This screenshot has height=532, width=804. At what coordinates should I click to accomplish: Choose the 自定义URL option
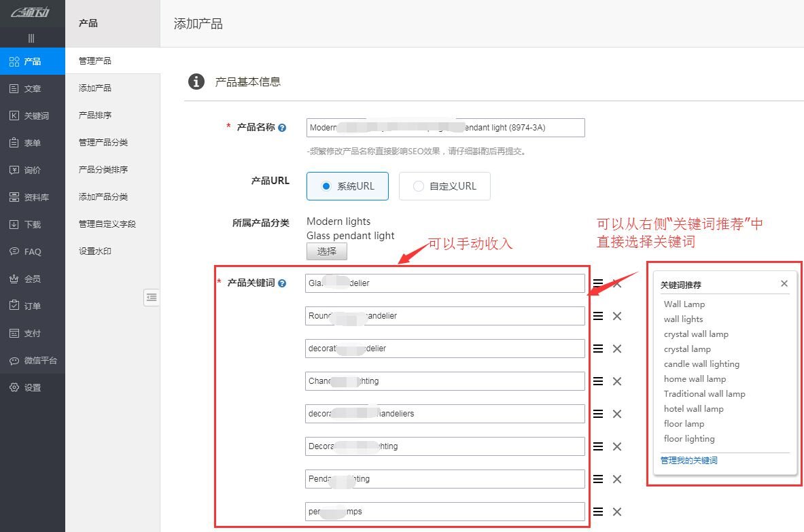tap(419, 186)
